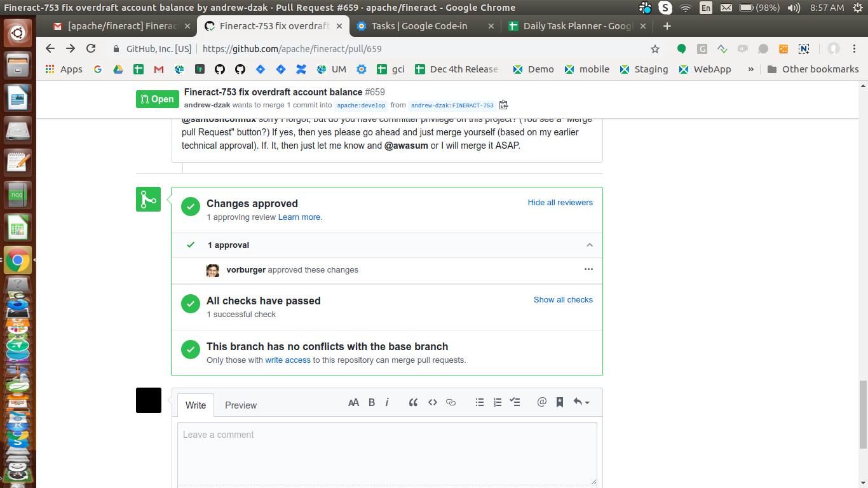Click the andrew-dzak:FINERACT-753 branch label
Image resolution: width=868 pixels, height=488 pixels.
[452, 105]
